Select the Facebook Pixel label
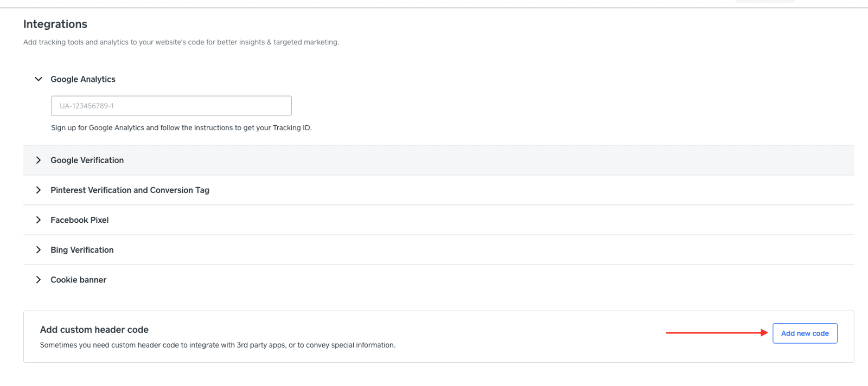This screenshot has height=386, width=868. point(80,220)
